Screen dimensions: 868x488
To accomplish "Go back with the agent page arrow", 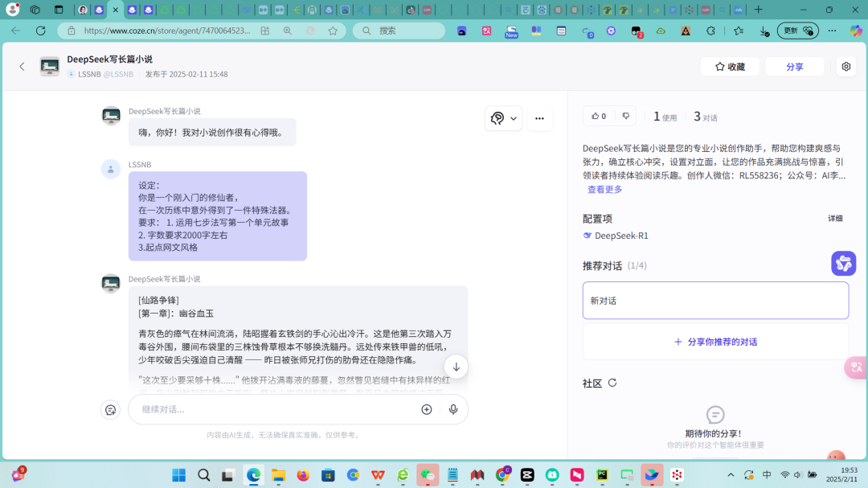I will [x=23, y=67].
